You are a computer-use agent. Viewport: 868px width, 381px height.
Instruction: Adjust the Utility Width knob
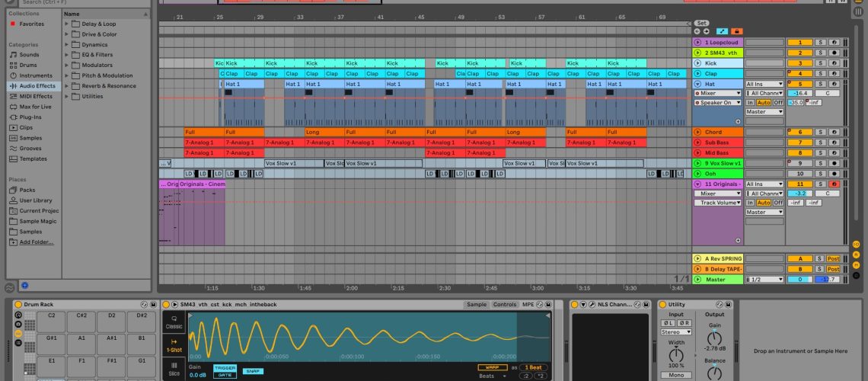[676, 354]
